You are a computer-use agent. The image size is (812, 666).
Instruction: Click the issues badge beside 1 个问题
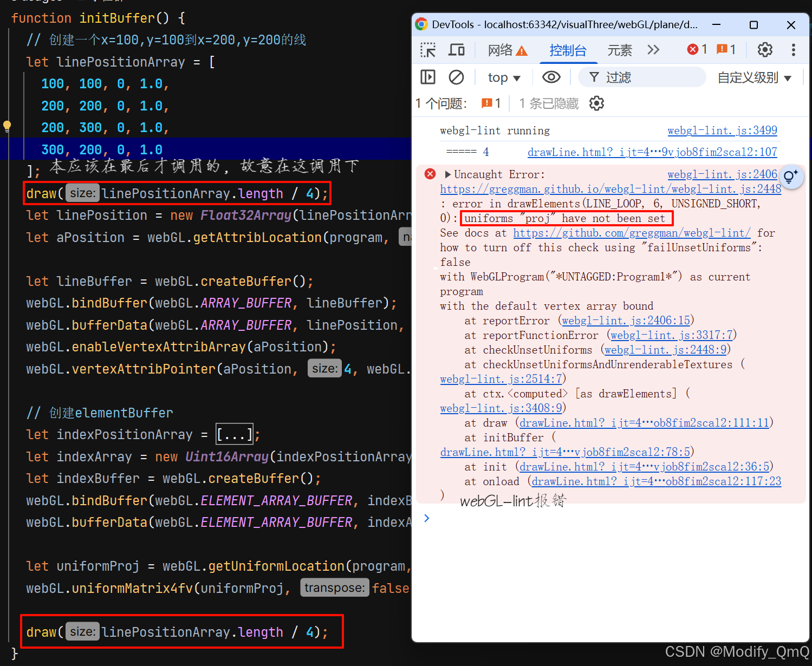[491, 103]
